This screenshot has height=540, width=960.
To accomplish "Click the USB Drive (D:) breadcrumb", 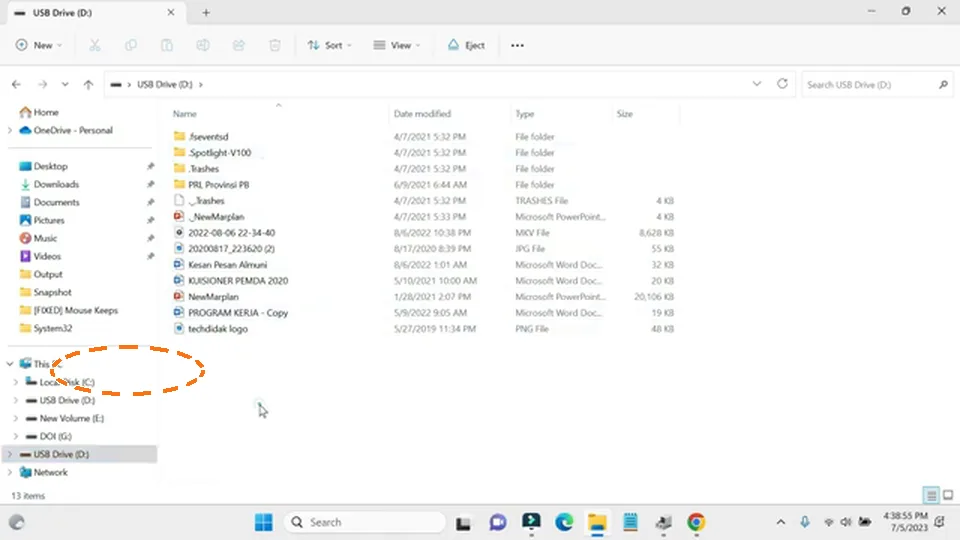I will (x=165, y=84).
